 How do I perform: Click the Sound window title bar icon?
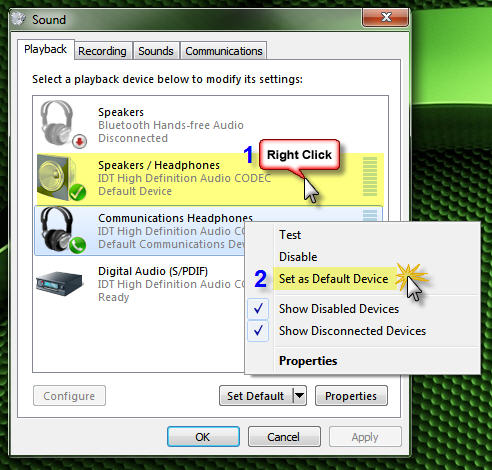coord(19,19)
